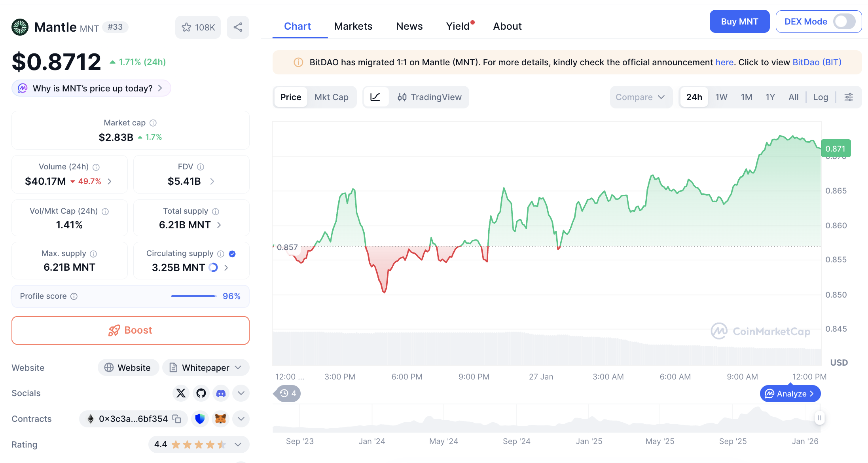Open the Compare dropdown
Image resolution: width=868 pixels, height=463 pixels.
pos(640,97)
